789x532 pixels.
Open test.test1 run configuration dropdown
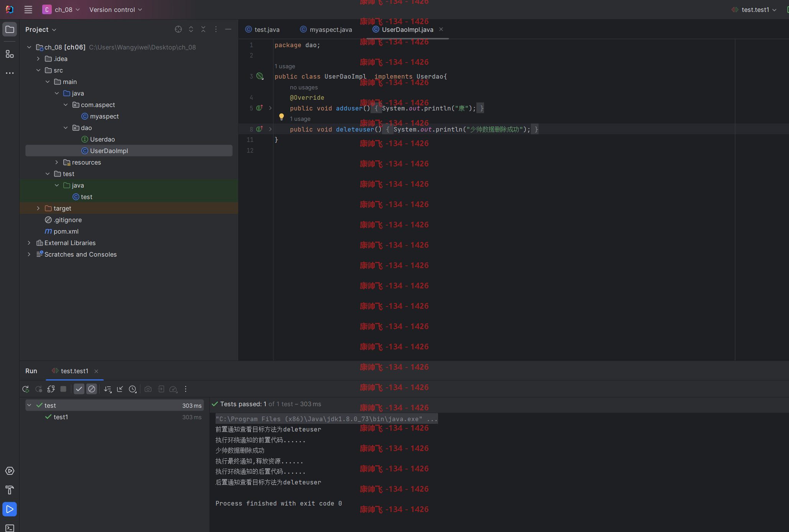coord(754,10)
